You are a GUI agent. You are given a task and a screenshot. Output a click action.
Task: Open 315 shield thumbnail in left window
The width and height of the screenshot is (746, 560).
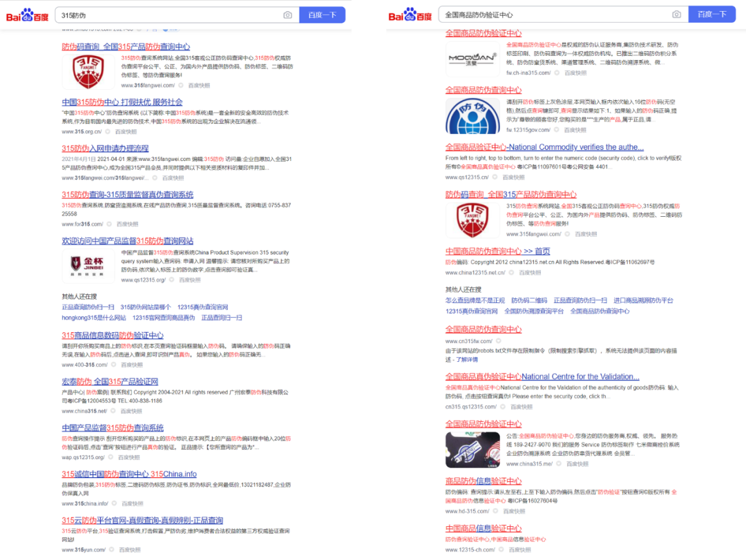point(88,72)
